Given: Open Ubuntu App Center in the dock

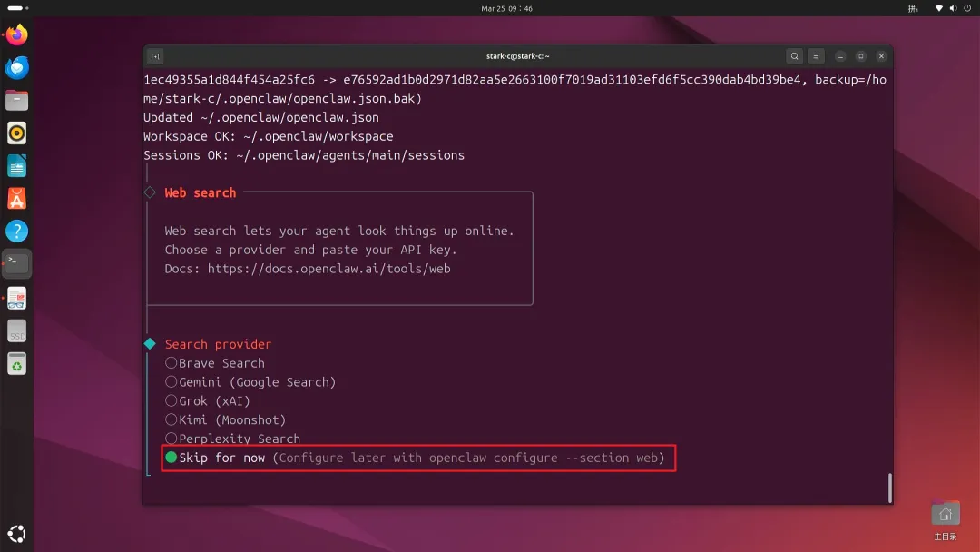Looking at the screenshot, I should coord(17,199).
